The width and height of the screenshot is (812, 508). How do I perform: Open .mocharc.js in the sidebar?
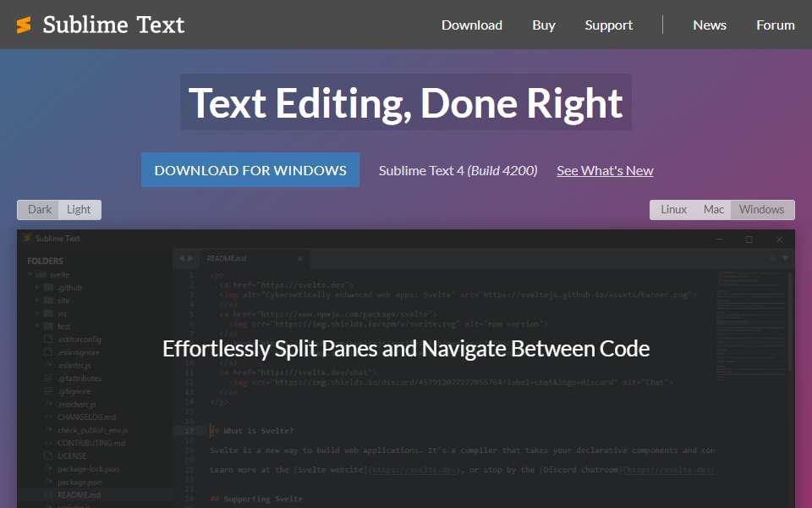tap(77, 405)
